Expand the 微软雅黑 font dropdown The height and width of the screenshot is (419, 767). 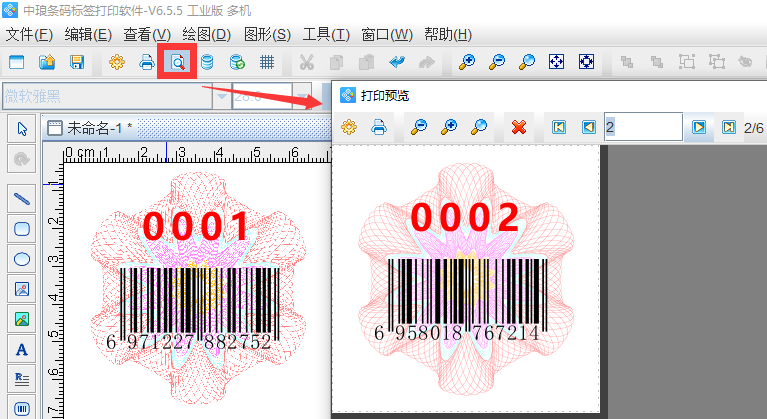tap(222, 96)
